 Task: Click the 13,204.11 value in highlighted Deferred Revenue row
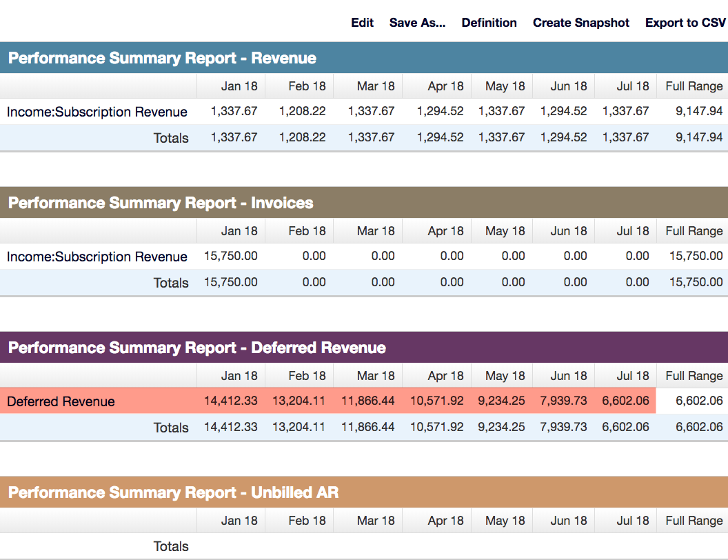pyautogui.click(x=299, y=401)
